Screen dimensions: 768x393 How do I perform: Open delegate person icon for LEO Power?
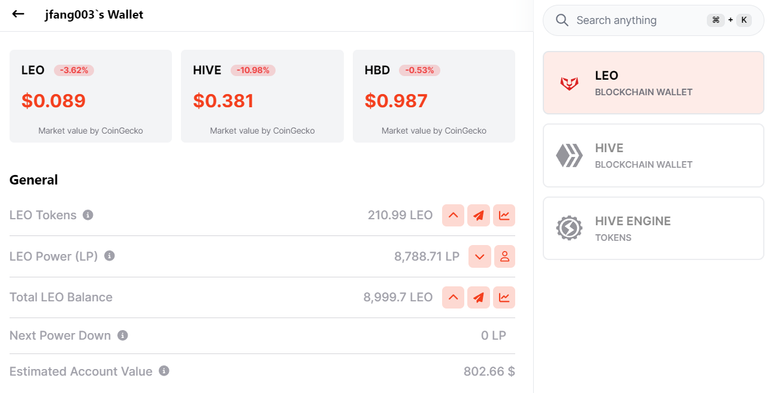[504, 256]
